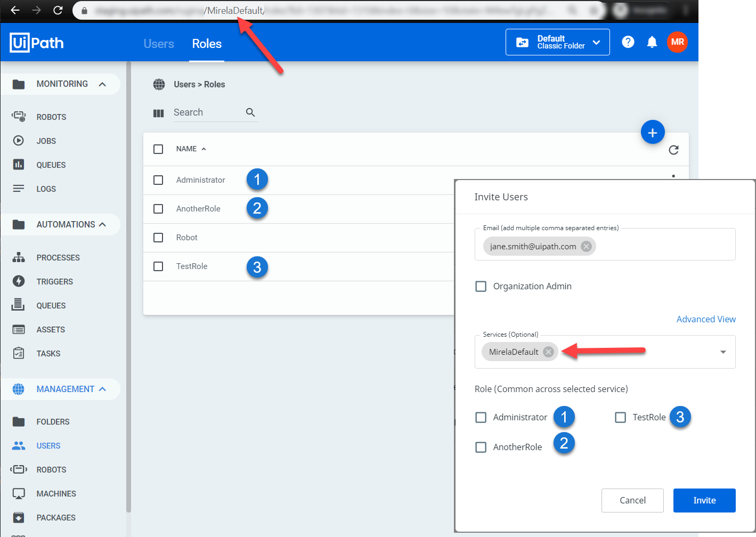This screenshot has height=537, width=756.
Task: Go back with browser back arrow
Action: pos(15,10)
